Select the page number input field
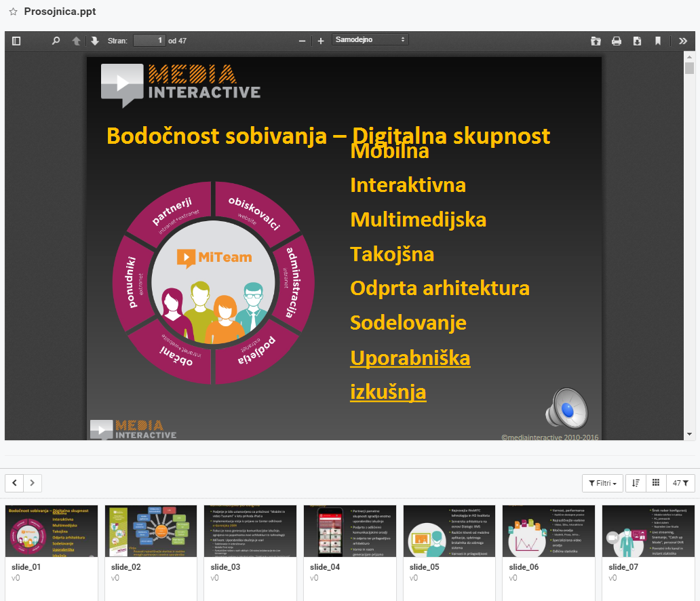 pos(149,41)
